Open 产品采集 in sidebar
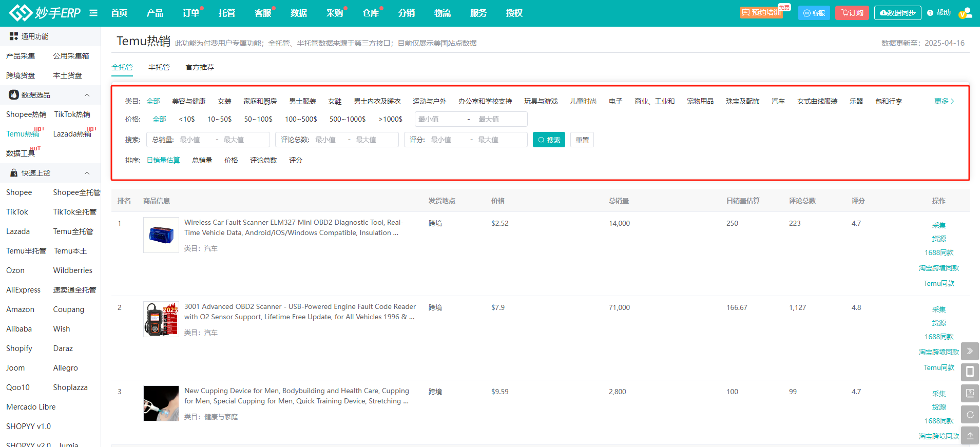Viewport: 980px width, 447px height. 21,56
